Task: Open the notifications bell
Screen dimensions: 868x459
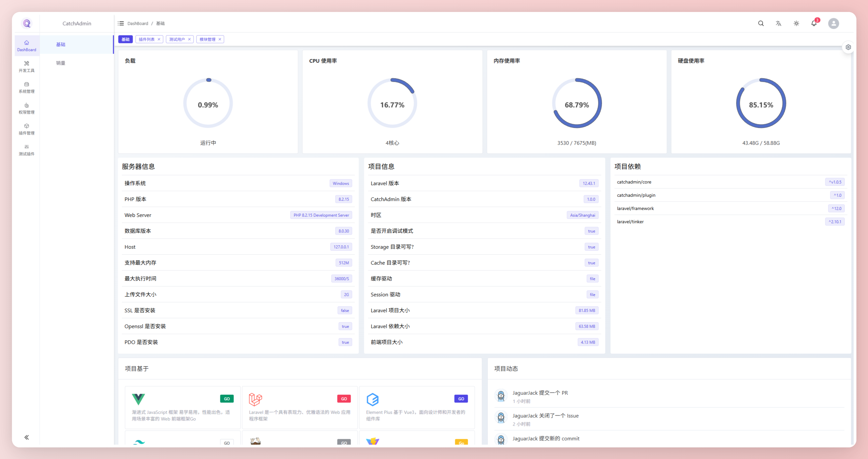Action: (x=814, y=23)
